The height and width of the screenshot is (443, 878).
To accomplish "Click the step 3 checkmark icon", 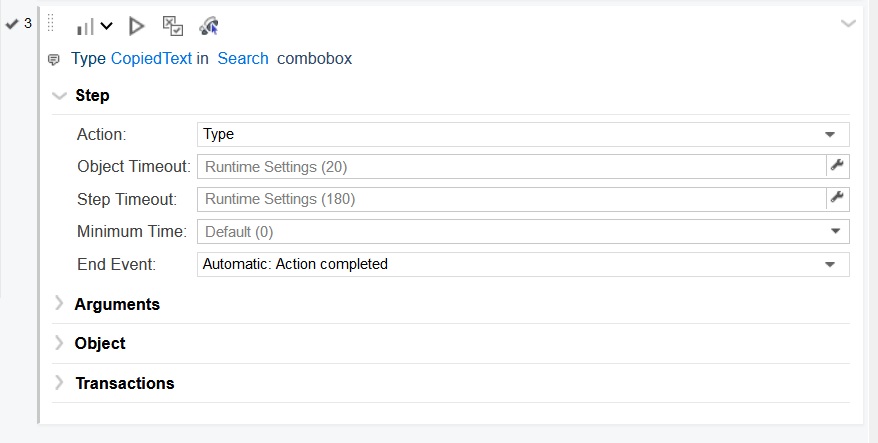I will coord(12,23).
